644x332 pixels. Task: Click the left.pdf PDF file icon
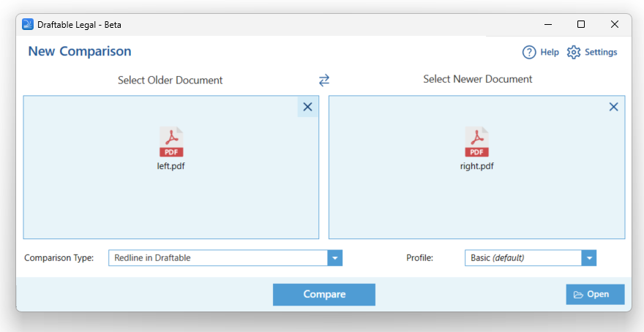tap(171, 142)
